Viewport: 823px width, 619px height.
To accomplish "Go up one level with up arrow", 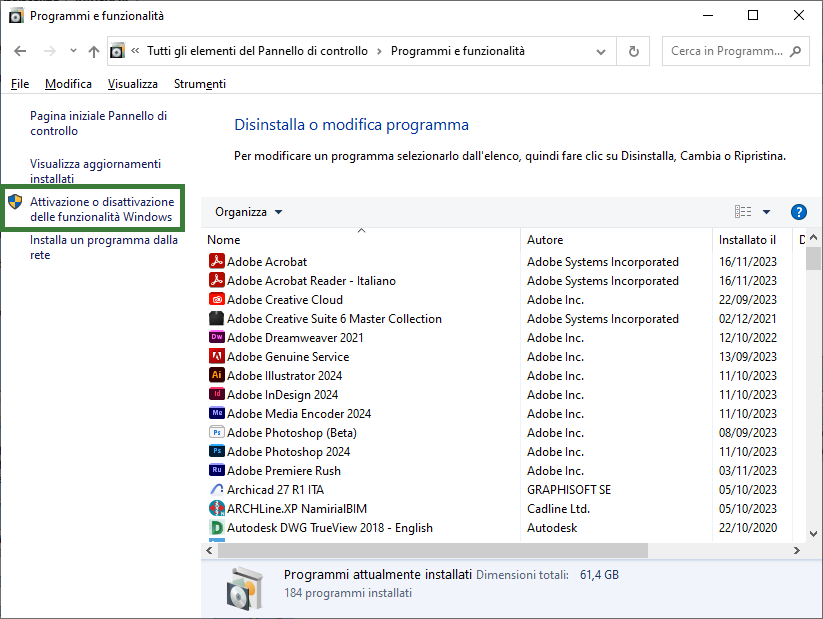I will (x=94, y=51).
